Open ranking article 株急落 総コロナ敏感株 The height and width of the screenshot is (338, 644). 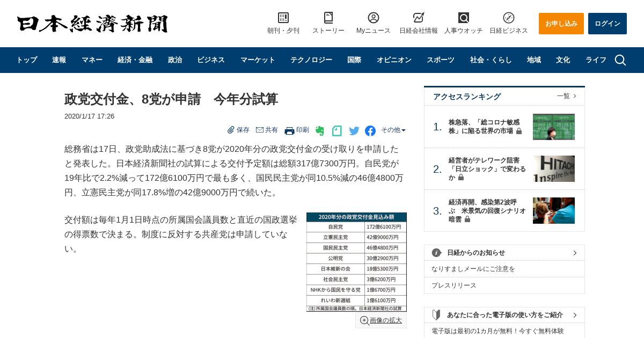[x=485, y=127]
